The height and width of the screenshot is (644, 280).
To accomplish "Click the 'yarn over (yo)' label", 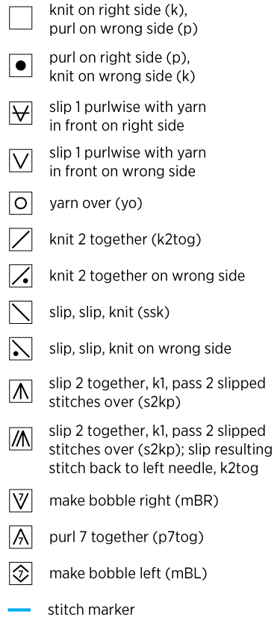I will point(96,203).
